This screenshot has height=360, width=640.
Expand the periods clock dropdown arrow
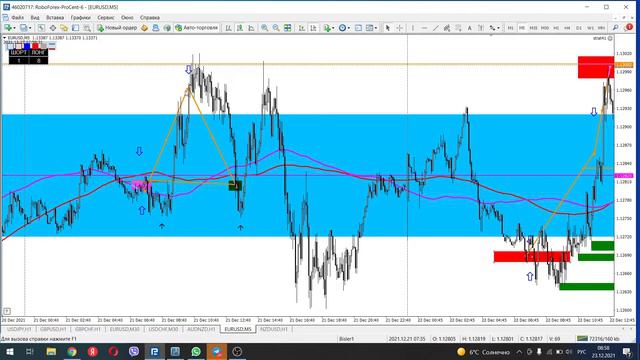click(x=349, y=28)
